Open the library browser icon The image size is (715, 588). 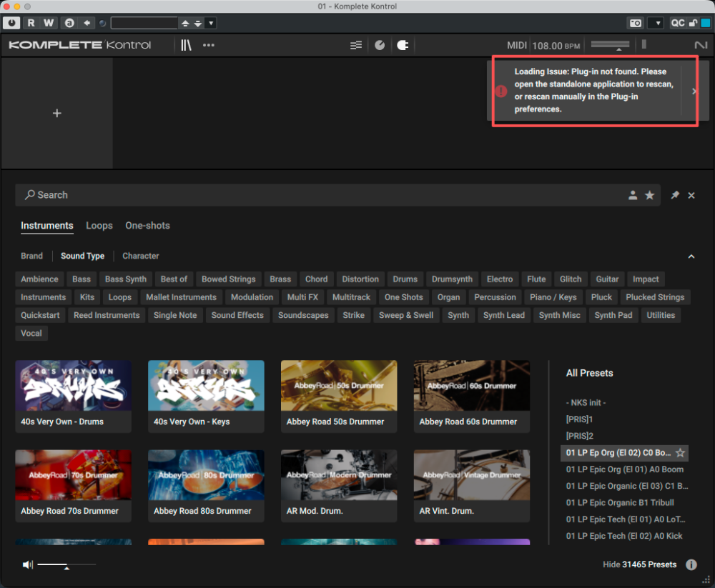pos(186,45)
